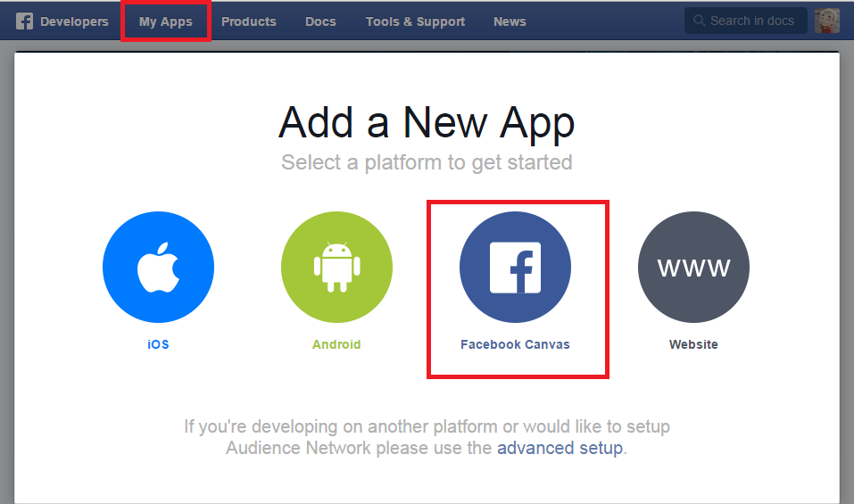The height and width of the screenshot is (504, 854).
Task: Click the iOS text label
Action: coord(158,344)
